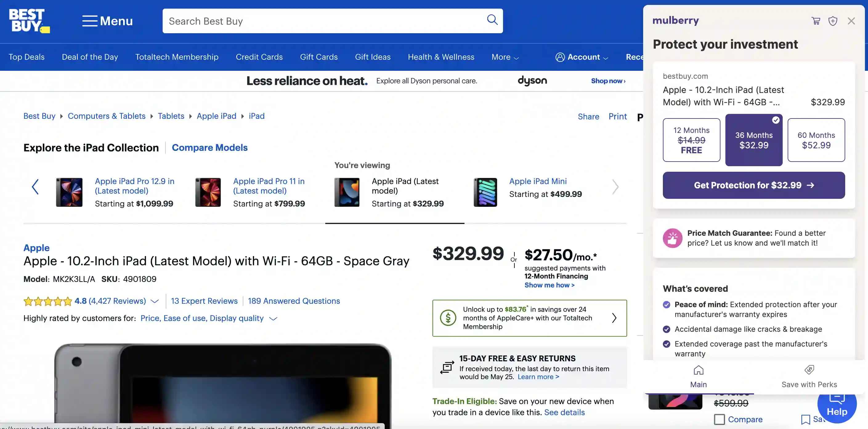
Task: Open 13 Expert Reviews
Action: 204,301
